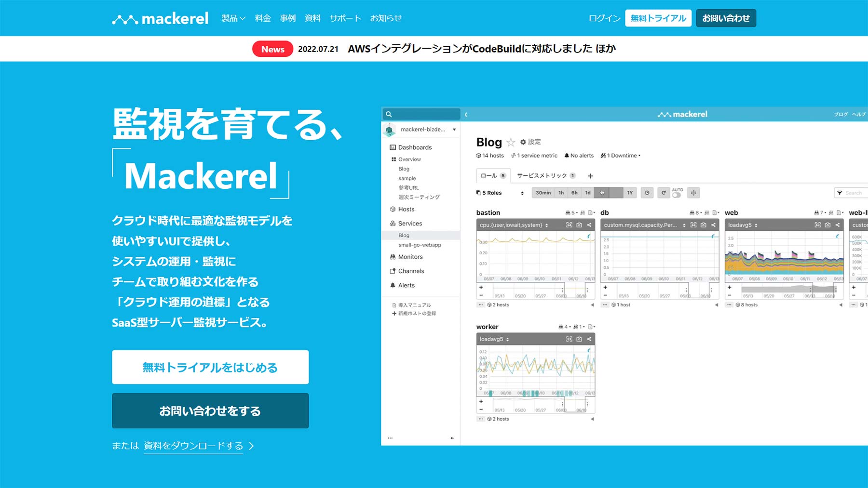Select the 1Y time range
868x488 pixels.
[630, 193]
